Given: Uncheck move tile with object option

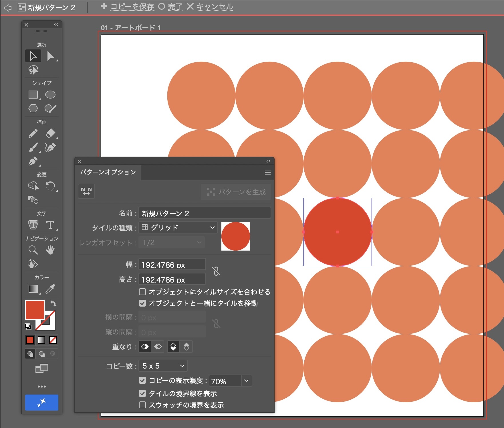Looking at the screenshot, I should tap(142, 303).
